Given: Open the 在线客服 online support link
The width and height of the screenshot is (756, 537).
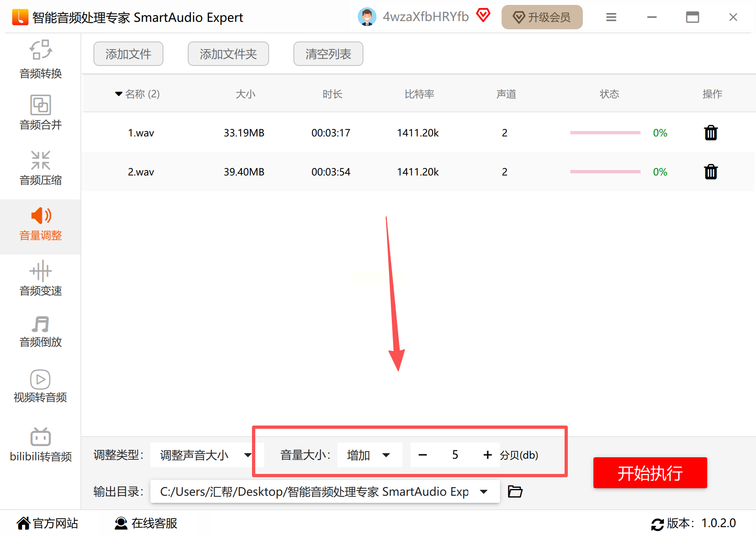Looking at the screenshot, I should point(146,523).
